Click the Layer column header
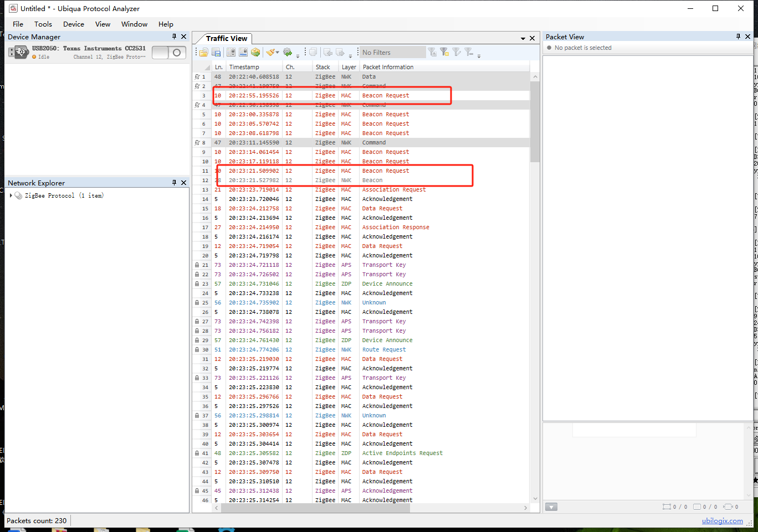The image size is (758, 532). coord(349,67)
